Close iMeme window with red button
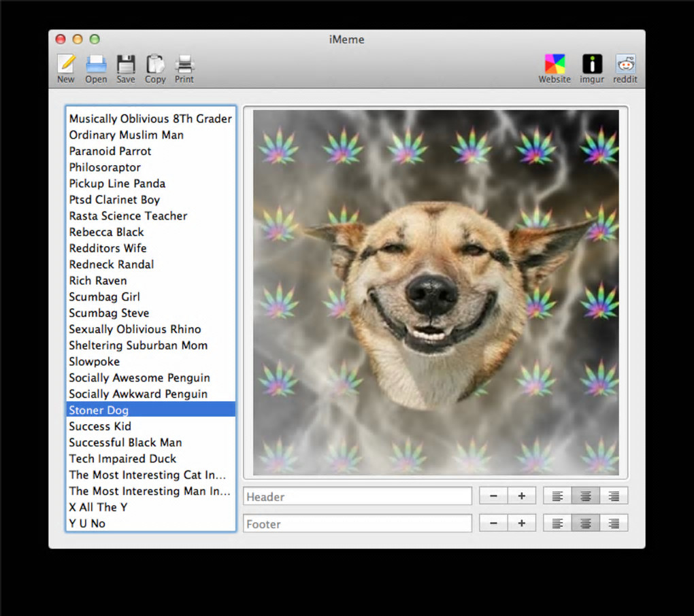694x616 pixels. (61, 39)
